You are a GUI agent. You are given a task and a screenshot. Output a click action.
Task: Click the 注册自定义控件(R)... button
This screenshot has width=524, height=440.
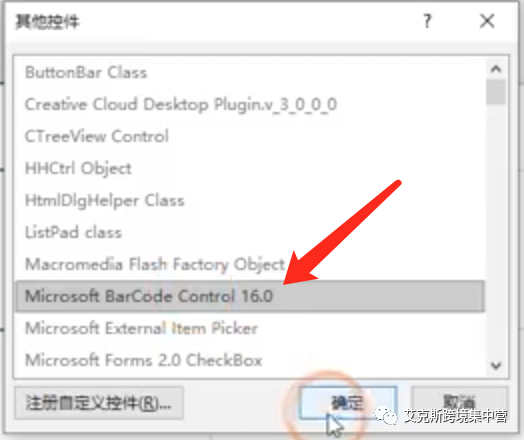pos(99,403)
